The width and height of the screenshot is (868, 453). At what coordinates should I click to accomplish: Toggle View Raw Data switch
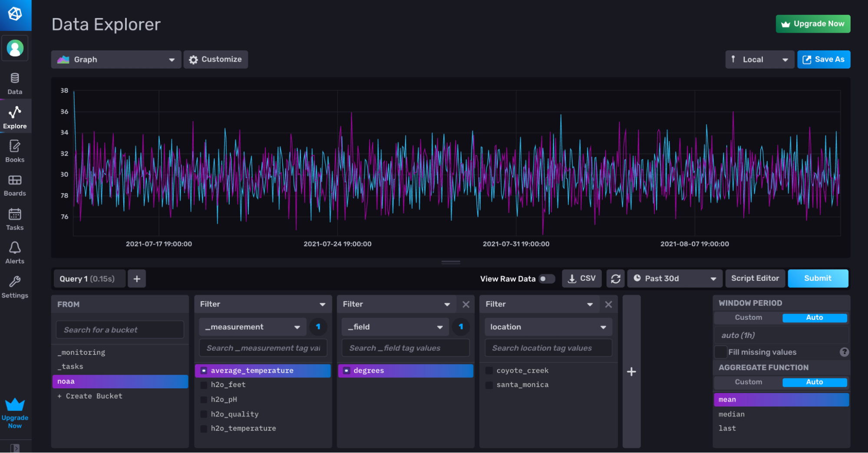point(547,279)
